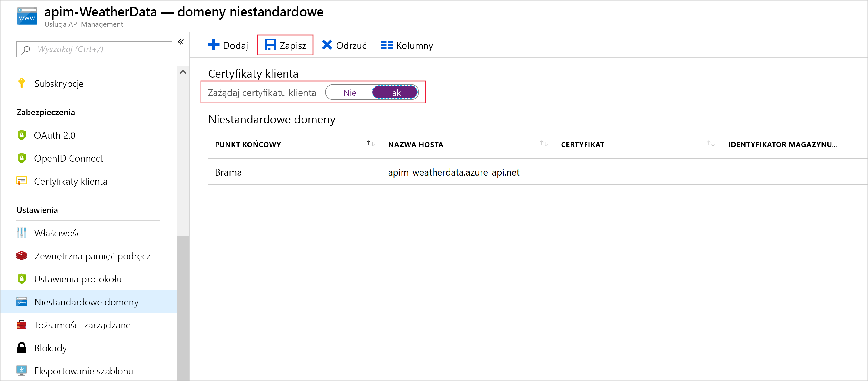This screenshot has width=868, height=381.
Task: Click hostname apim-weatherdata.azure-api.net
Action: (x=454, y=172)
